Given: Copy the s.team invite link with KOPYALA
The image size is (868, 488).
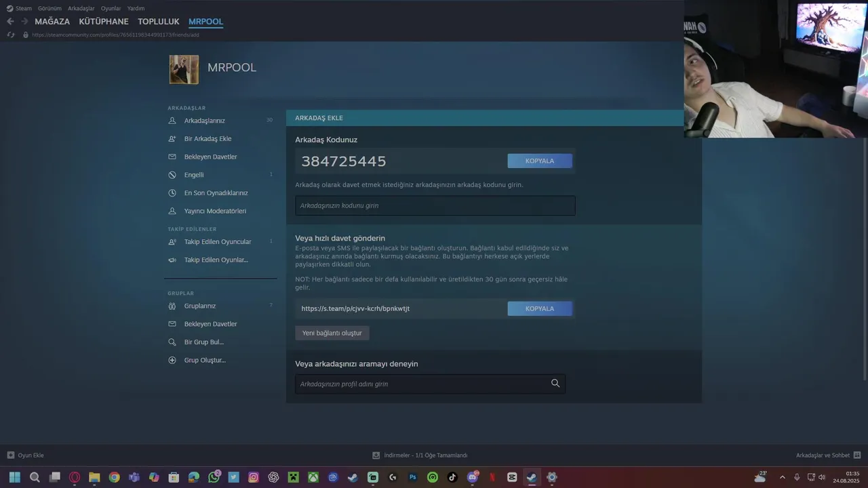Looking at the screenshot, I should click(x=540, y=308).
